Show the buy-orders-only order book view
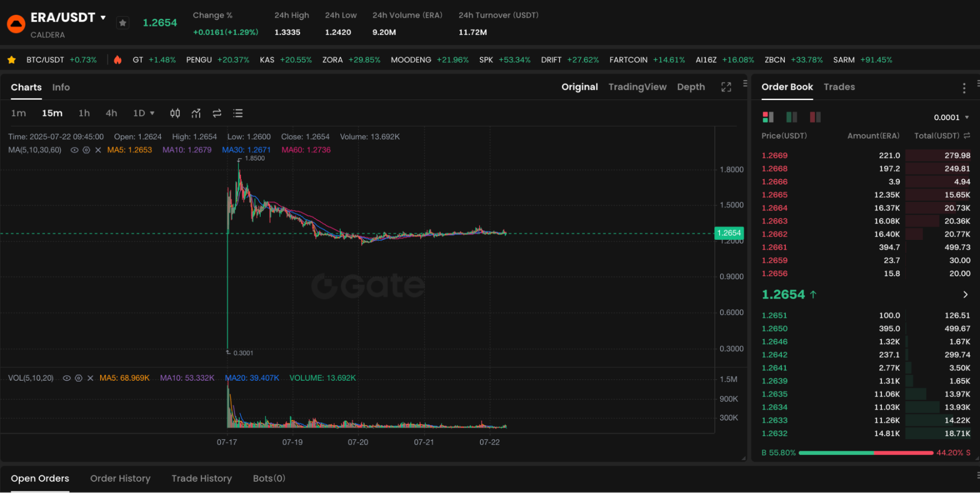Screen dimensions: 980x493 tap(791, 117)
